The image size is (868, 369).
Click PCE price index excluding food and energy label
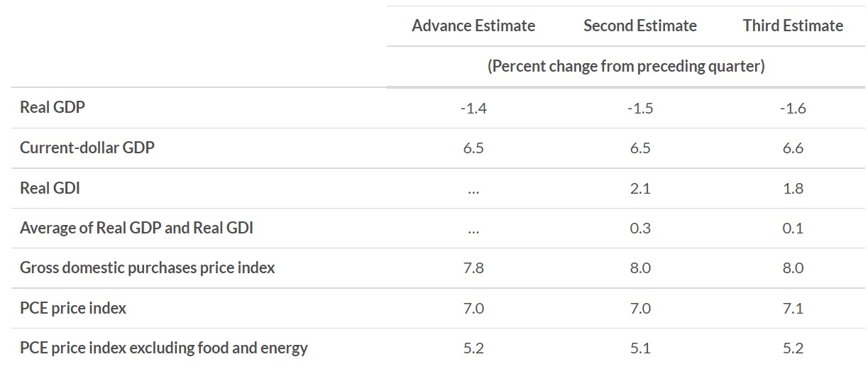(164, 348)
